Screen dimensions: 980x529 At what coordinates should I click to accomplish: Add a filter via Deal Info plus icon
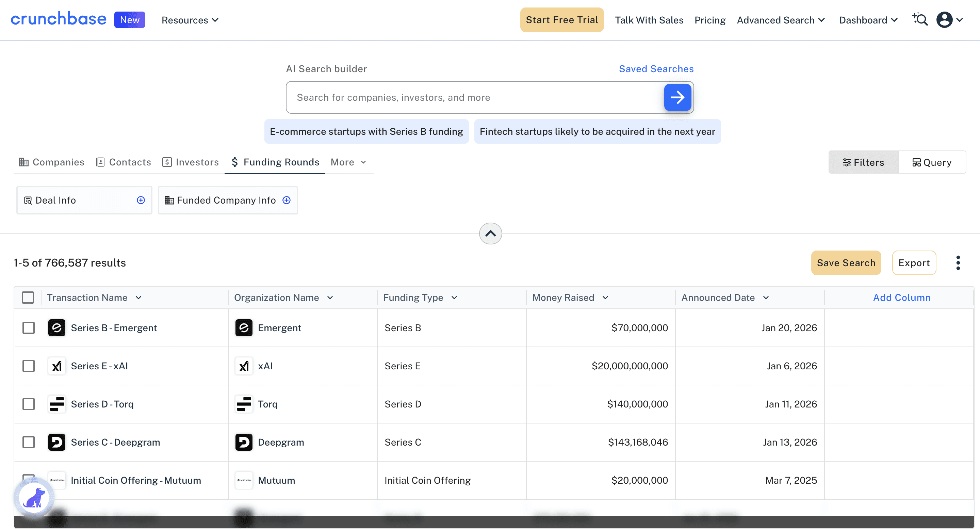click(x=141, y=200)
